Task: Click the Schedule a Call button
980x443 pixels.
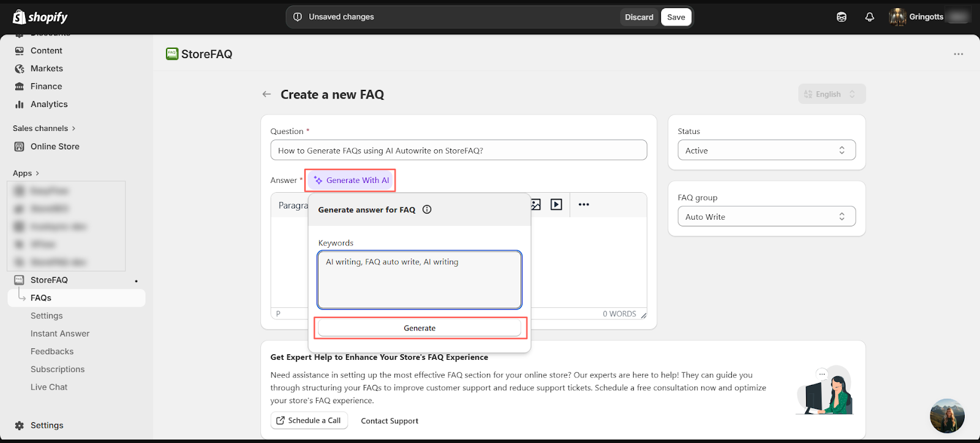Action: (x=309, y=420)
